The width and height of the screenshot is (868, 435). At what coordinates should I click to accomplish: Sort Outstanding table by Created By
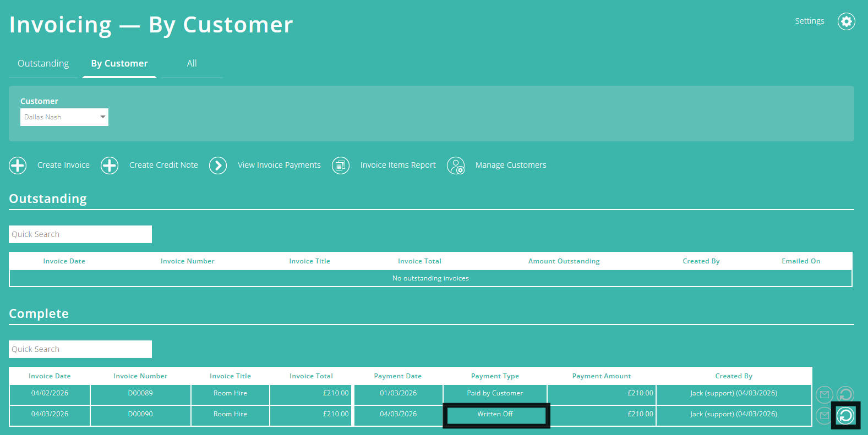(x=701, y=261)
